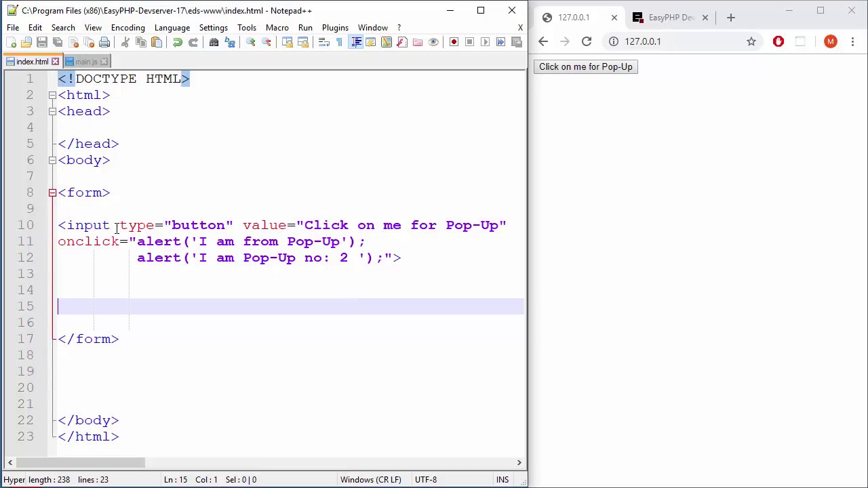Open the Plugins menu
The height and width of the screenshot is (488, 868).
pyautogui.click(x=335, y=28)
